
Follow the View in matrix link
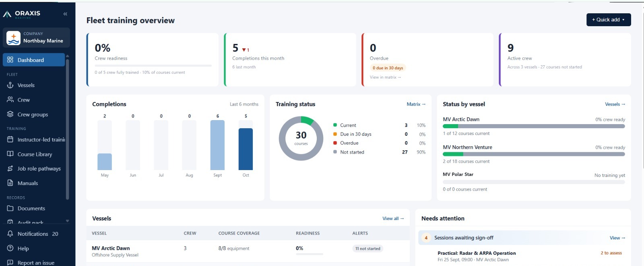385,77
